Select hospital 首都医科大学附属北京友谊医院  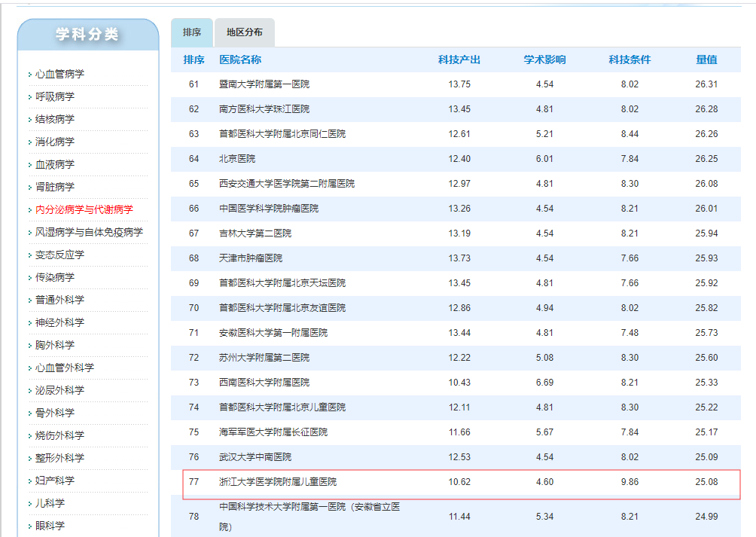pos(282,308)
